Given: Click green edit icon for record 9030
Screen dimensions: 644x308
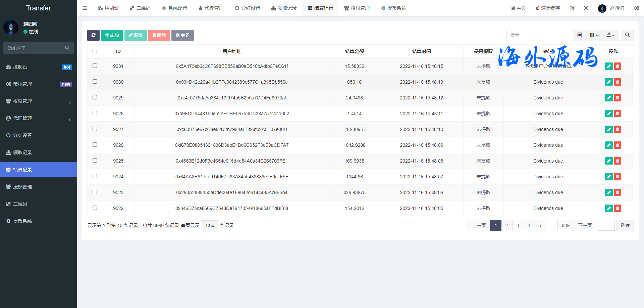Looking at the screenshot, I should (609, 82).
